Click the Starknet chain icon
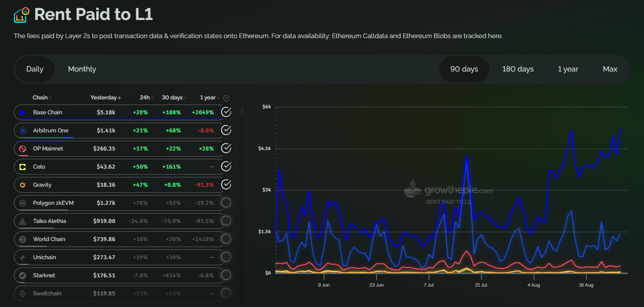Screen dimensions: 644x307 point(22,275)
